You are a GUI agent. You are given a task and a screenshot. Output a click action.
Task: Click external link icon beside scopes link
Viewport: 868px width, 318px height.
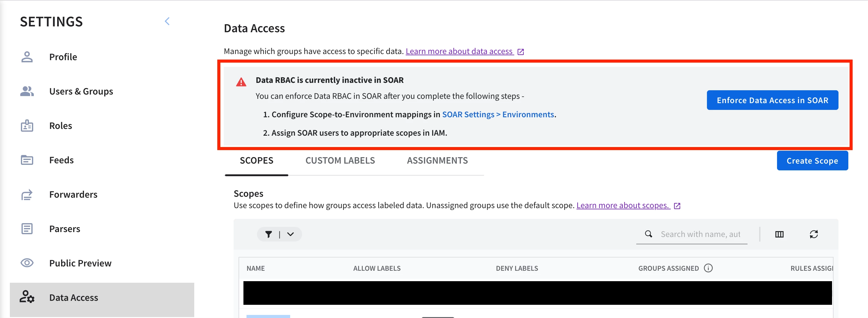click(677, 206)
